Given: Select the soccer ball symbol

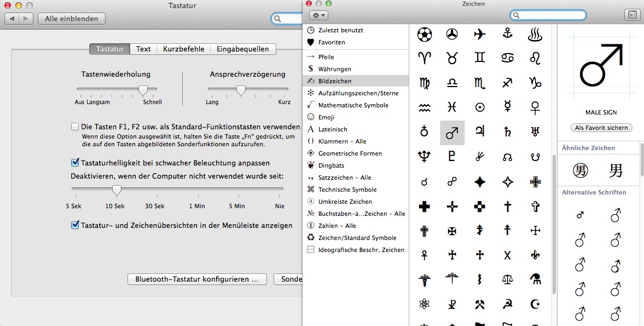Looking at the screenshot, I should [425, 34].
